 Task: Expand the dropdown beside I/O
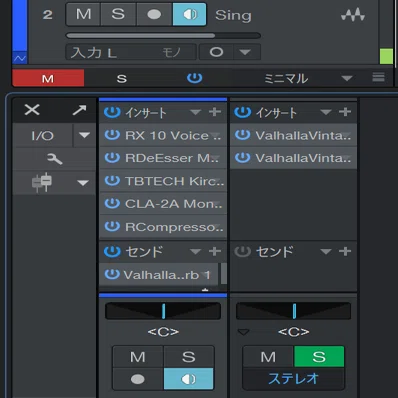84,135
